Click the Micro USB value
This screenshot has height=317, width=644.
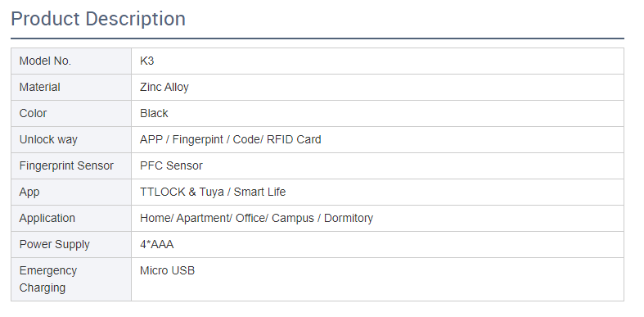(x=167, y=271)
